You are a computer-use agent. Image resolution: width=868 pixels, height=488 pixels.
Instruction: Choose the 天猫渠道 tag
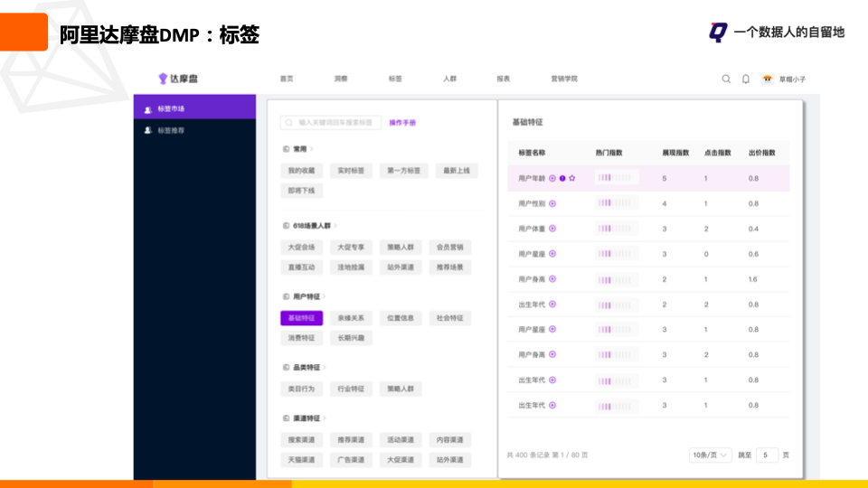301,460
